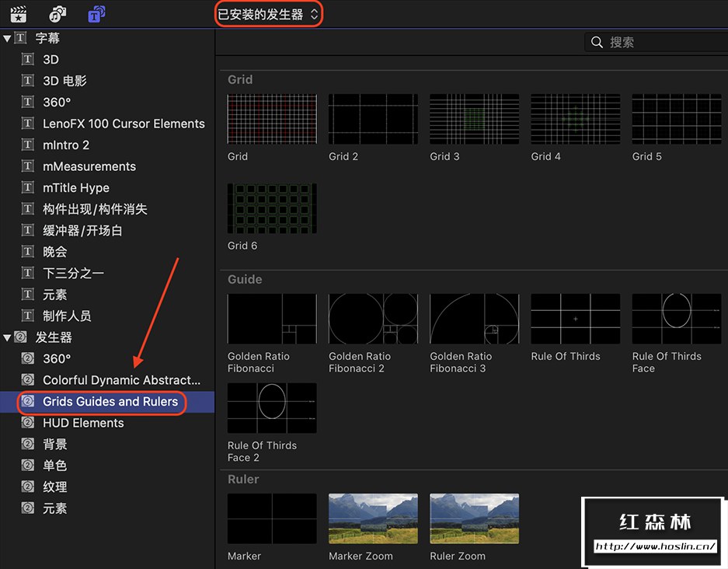Select Grids Guides and Rulers category
Viewport: 728px width, 569px height.
point(110,401)
